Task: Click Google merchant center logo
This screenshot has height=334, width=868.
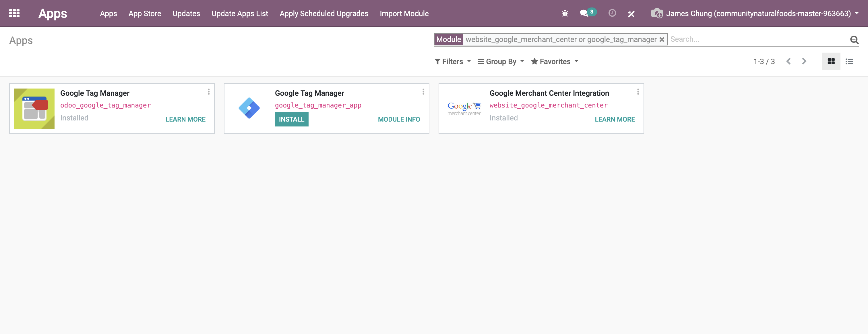Action: point(464,109)
